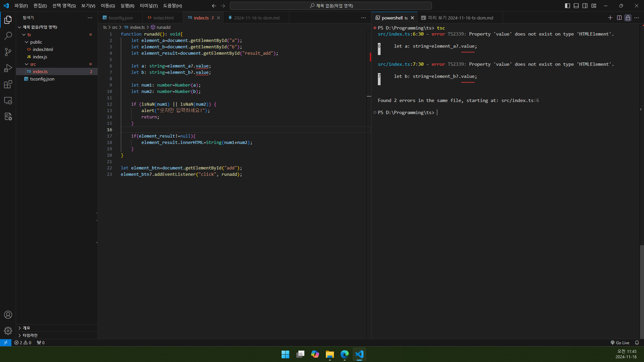Open the Search view in activity bar
This screenshot has width=644, height=362.
click(8, 36)
